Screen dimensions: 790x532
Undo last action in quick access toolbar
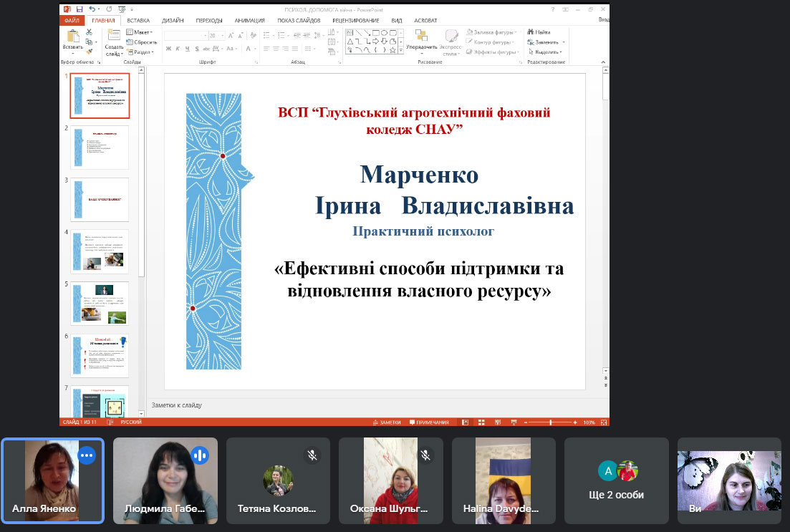pos(92,9)
